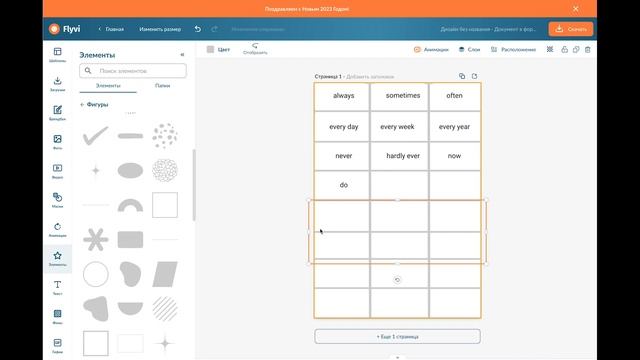Image resolution: width=640 pixels, height=360 pixels.
Task: Select the 'never' table cell
Action: [342, 156]
